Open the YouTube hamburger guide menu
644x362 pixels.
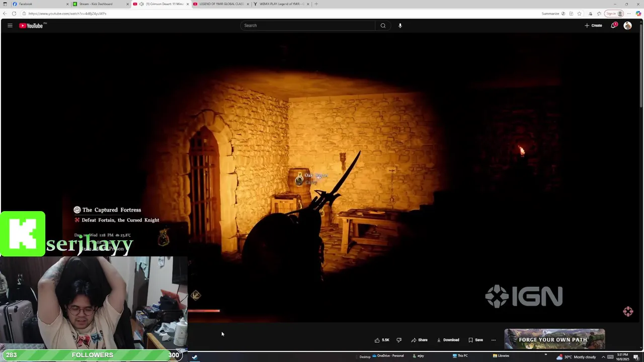[x=10, y=26]
